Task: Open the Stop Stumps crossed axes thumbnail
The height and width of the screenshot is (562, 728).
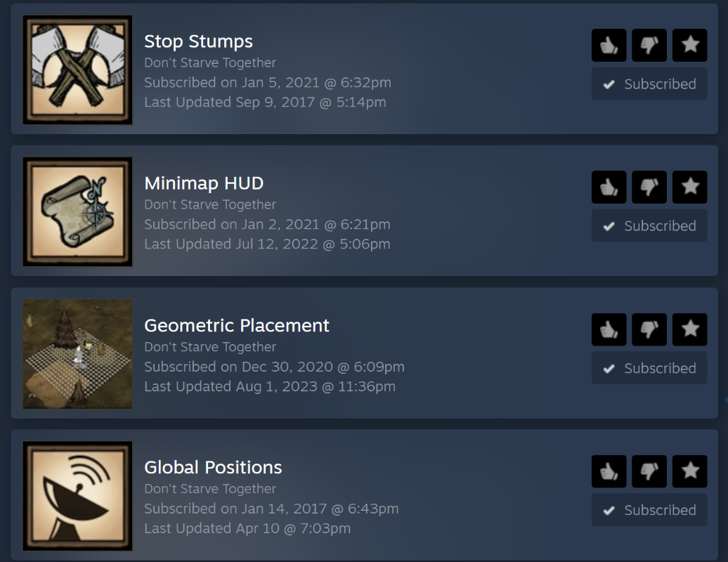Action: pos(77,70)
